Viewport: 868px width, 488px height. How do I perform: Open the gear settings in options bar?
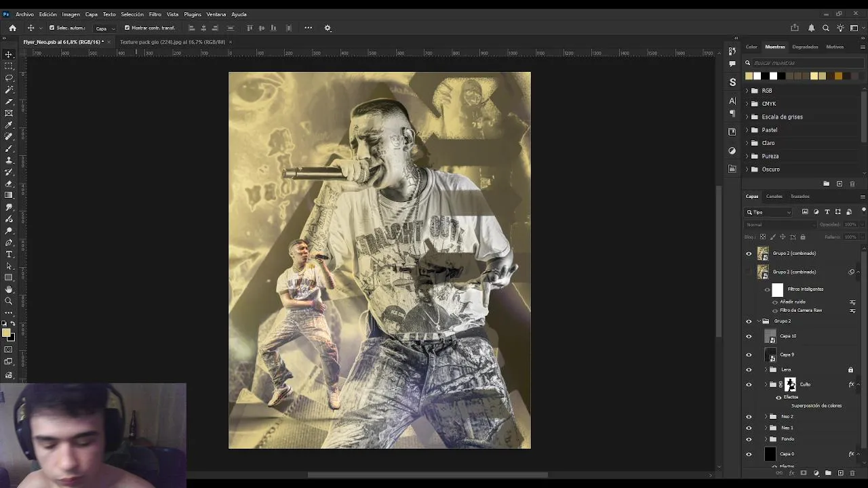tap(328, 28)
